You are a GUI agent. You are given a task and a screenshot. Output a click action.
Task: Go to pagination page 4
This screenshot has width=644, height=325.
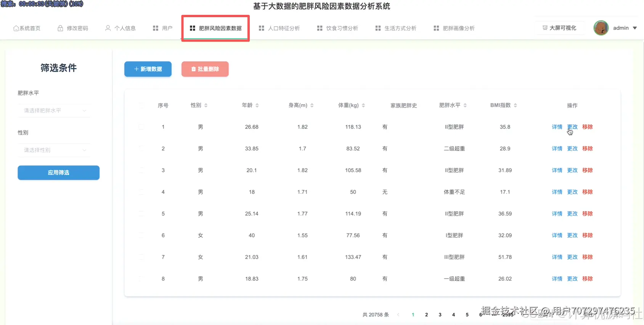coord(453,315)
